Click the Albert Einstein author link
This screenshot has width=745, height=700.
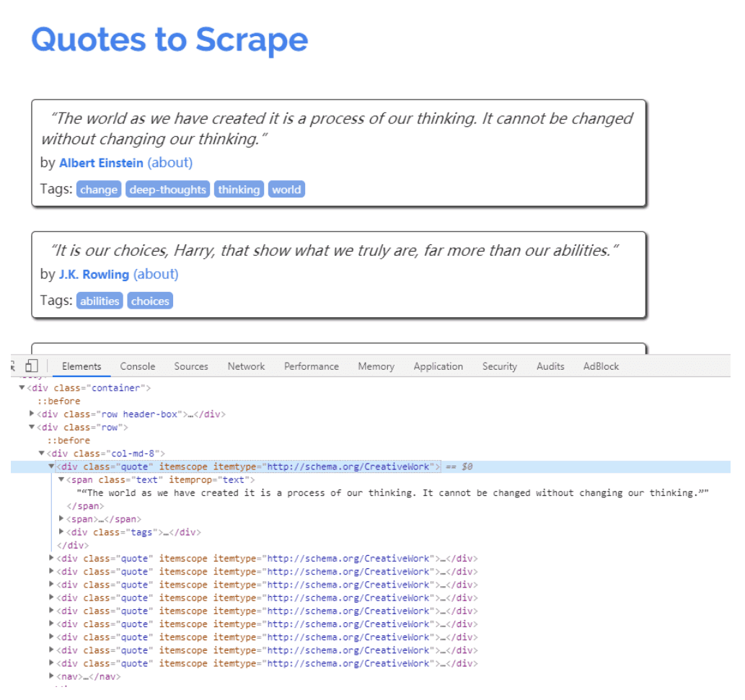pyautogui.click(x=101, y=163)
